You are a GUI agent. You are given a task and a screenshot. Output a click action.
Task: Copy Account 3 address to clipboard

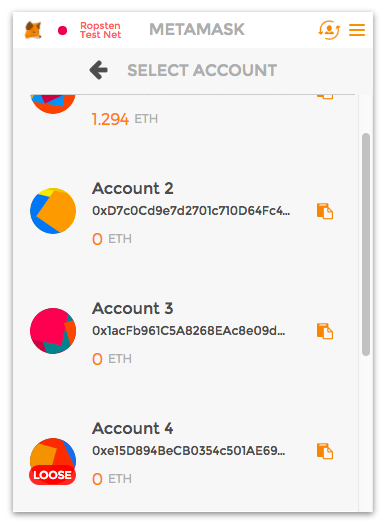(325, 331)
